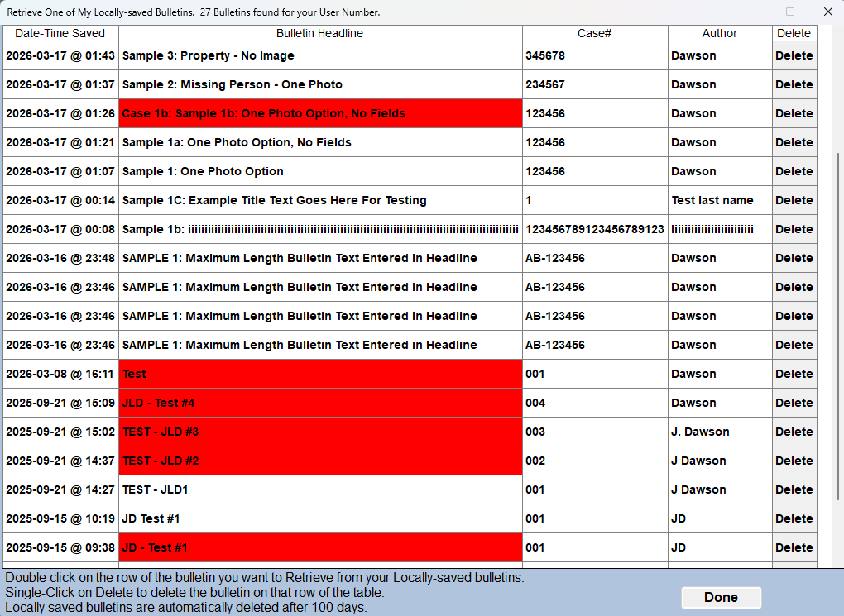
Task: Click the Done button
Action: [x=721, y=597]
